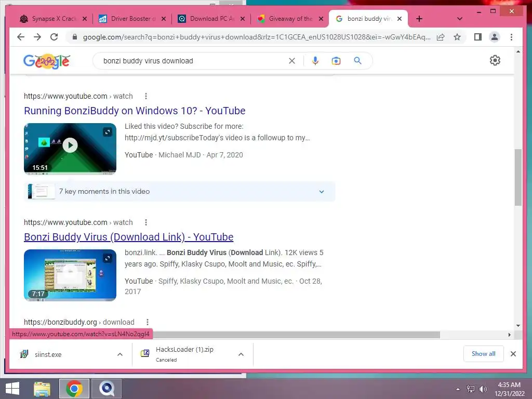Close the Giveaway of the tab

tap(321, 19)
